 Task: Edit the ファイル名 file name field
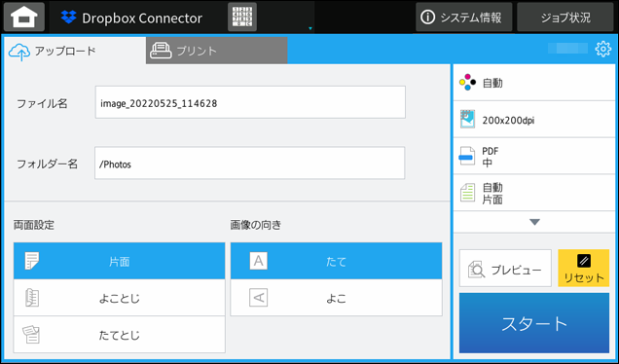tap(250, 102)
